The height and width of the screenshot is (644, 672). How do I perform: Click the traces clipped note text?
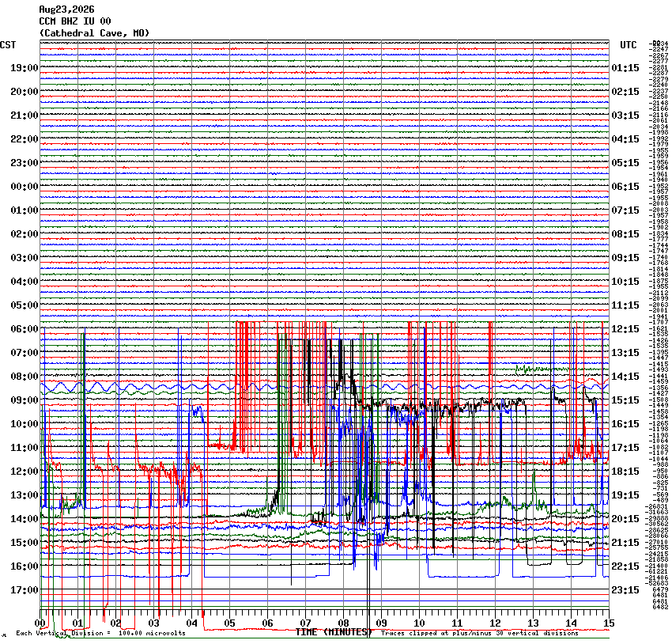(x=479, y=633)
